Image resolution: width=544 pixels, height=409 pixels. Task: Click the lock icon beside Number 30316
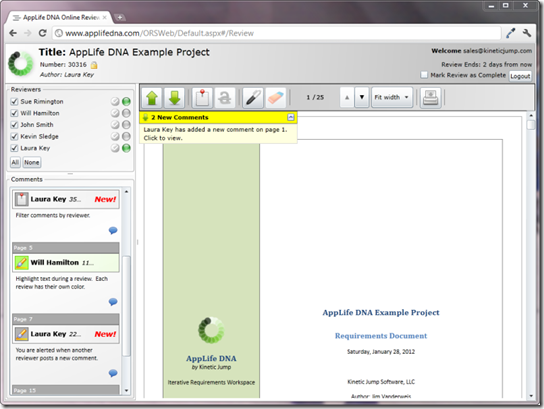pyautogui.click(x=94, y=65)
